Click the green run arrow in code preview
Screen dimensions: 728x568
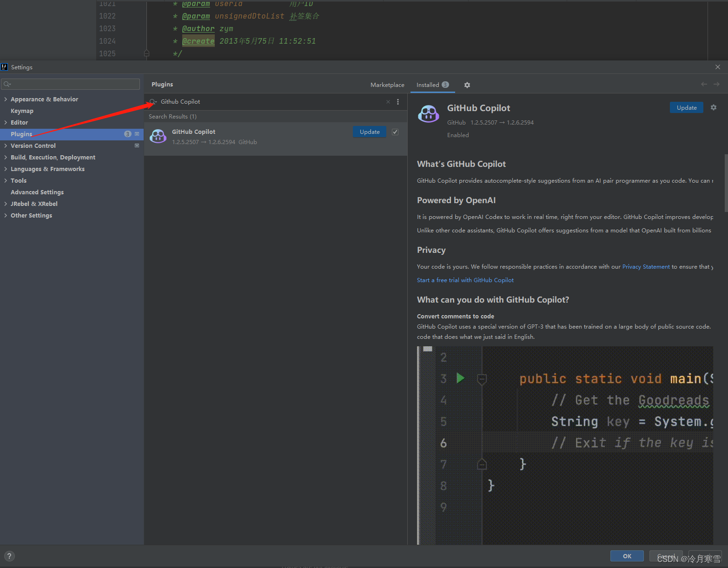point(460,378)
